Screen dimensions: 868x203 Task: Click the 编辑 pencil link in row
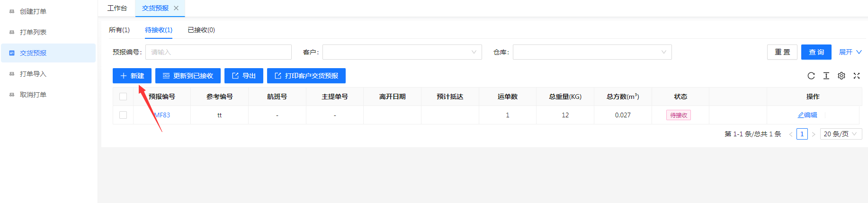(x=807, y=115)
